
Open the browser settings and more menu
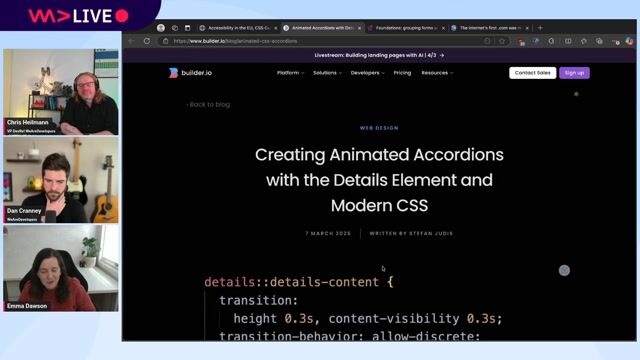coord(616,41)
